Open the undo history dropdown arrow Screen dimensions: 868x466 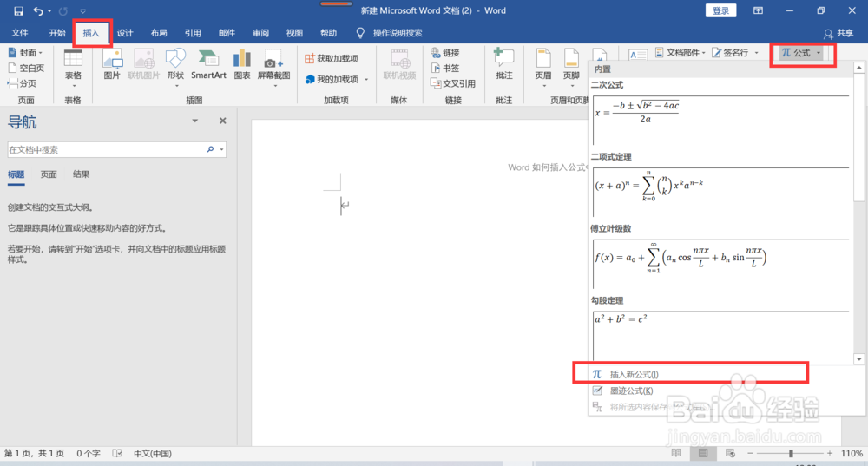[x=49, y=11]
